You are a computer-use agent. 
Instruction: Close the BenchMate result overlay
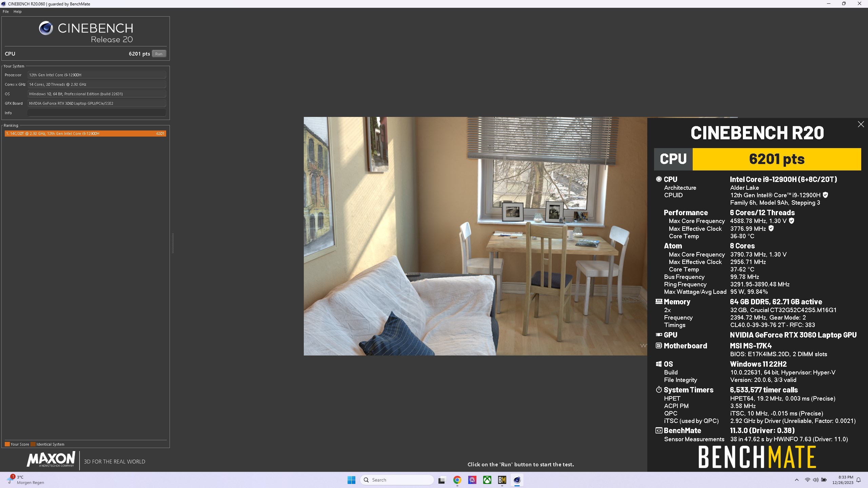(x=861, y=124)
